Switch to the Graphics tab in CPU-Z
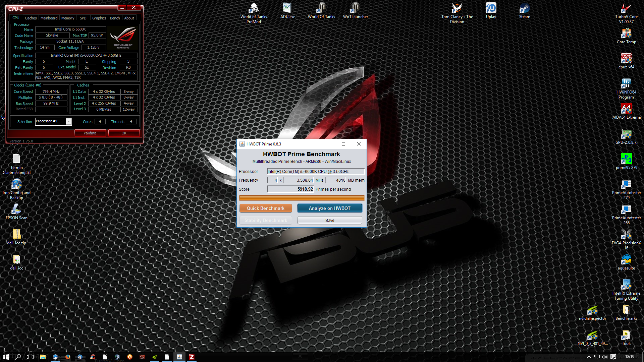644x362 pixels. point(99,18)
